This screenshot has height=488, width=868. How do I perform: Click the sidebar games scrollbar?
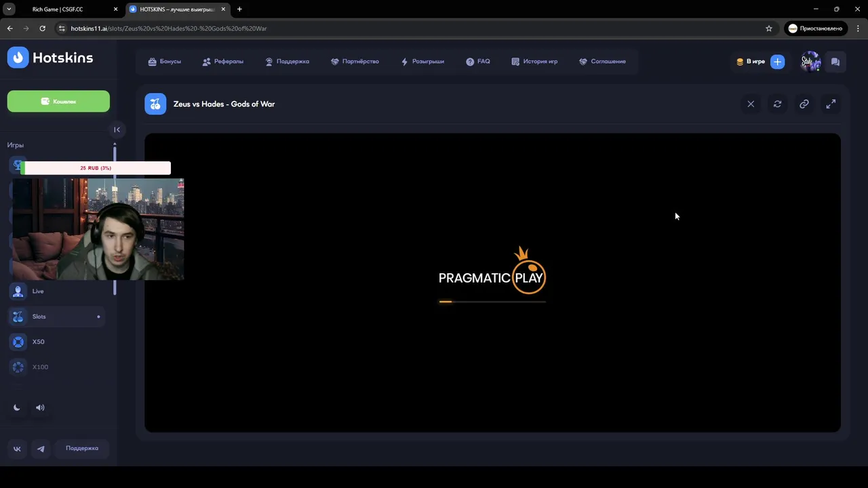click(x=115, y=219)
